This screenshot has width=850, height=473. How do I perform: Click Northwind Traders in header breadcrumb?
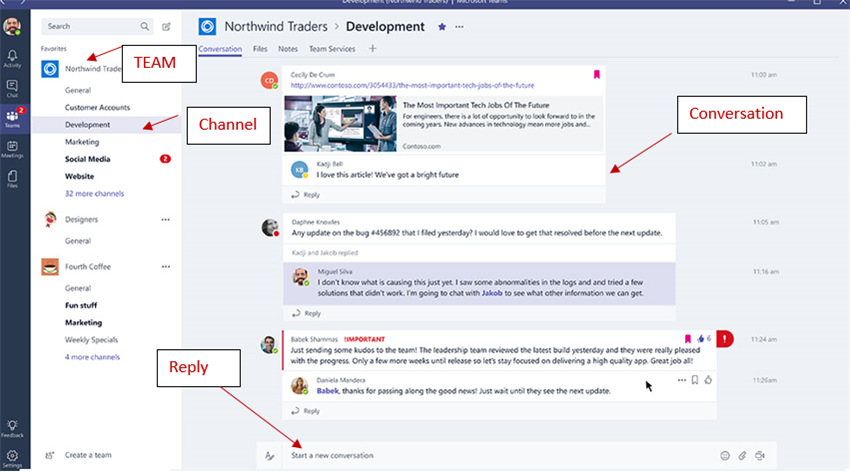click(276, 27)
